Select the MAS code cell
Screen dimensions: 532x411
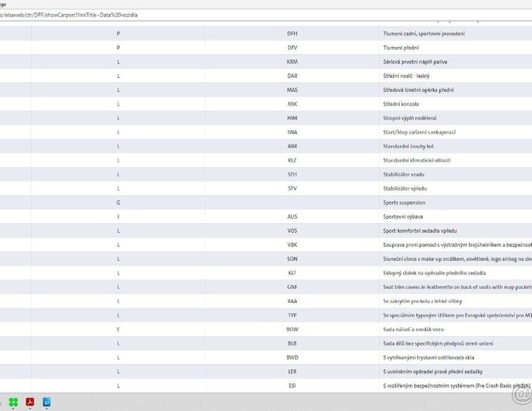(x=292, y=90)
